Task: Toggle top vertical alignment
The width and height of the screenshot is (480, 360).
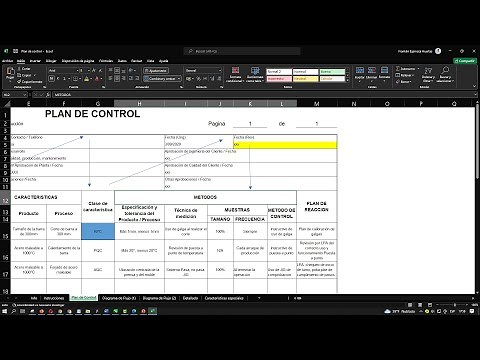Action: tap(111, 71)
